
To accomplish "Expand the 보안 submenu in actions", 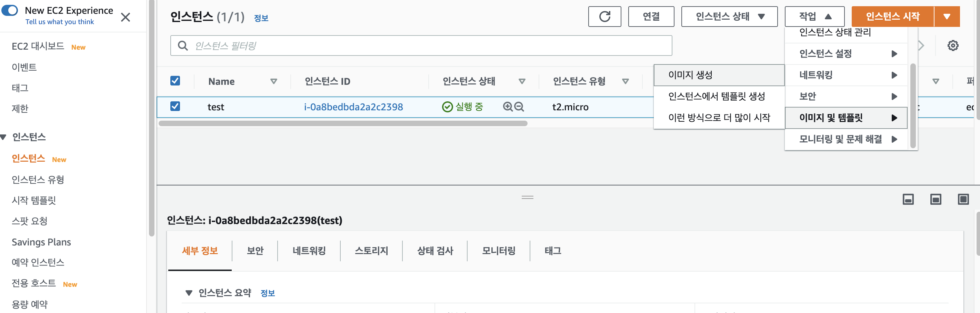I will [x=846, y=96].
